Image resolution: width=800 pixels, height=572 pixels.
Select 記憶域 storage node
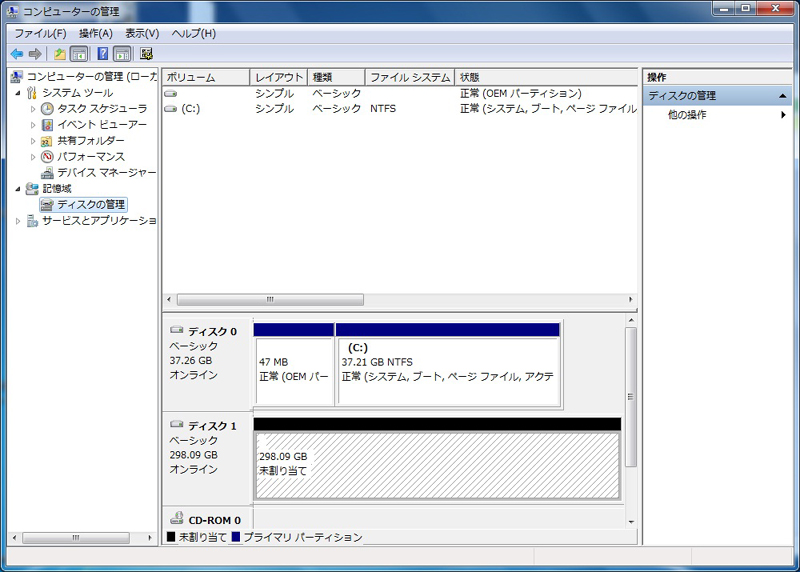point(49,189)
